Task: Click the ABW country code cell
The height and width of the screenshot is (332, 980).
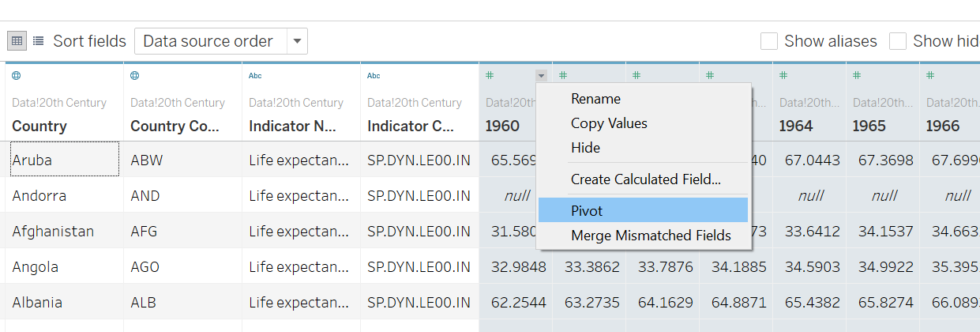Action: [182, 160]
